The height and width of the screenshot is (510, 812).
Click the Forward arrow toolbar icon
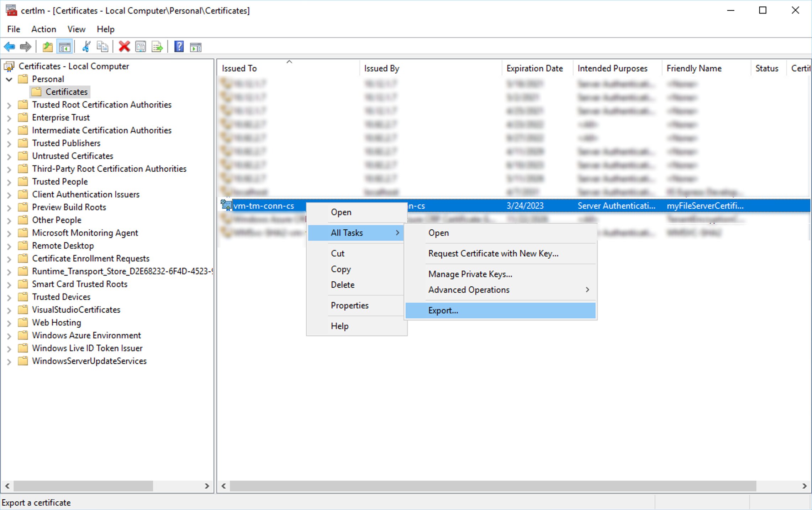[x=26, y=47]
